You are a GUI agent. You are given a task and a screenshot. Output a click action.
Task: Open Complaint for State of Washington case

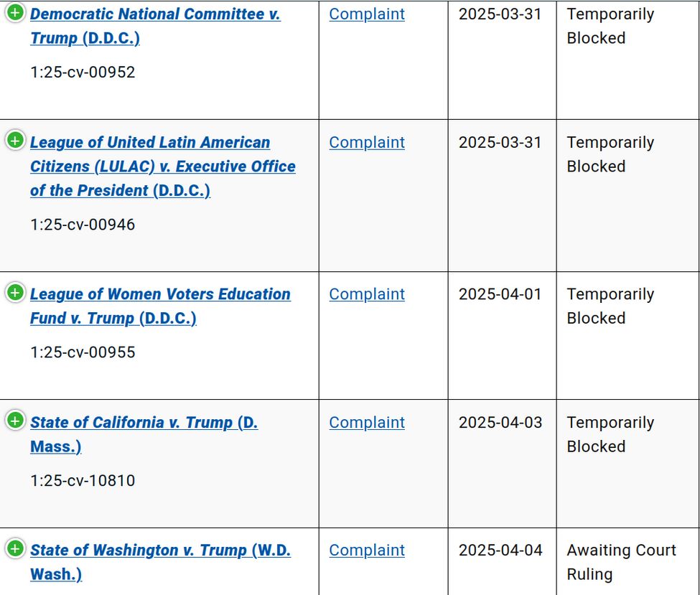coord(367,551)
